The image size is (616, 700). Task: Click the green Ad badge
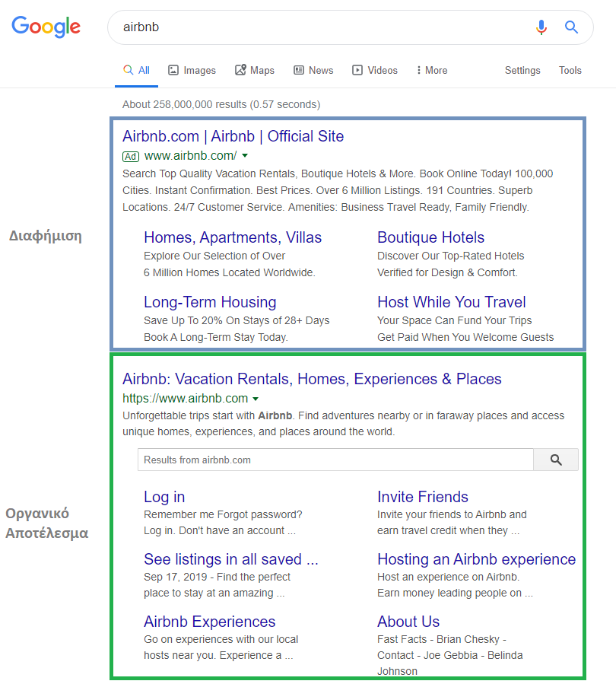pyautogui.click(x=131, y=157)
